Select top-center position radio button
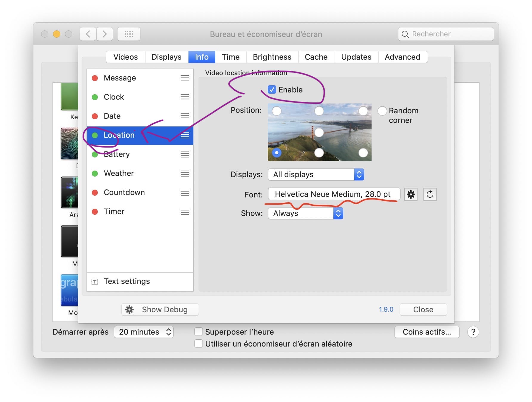The width and height of the screenshot is (532, 402). coord(319,111)
